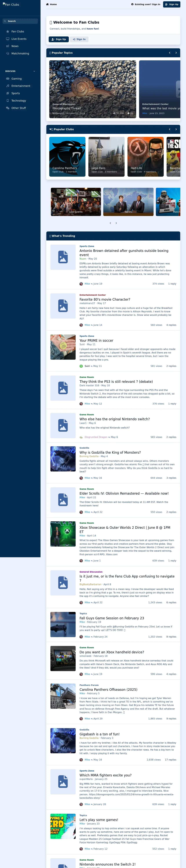Show next Popular Clubs slide
The height and width of the screenshot is (868, 186).
(176, 129)
